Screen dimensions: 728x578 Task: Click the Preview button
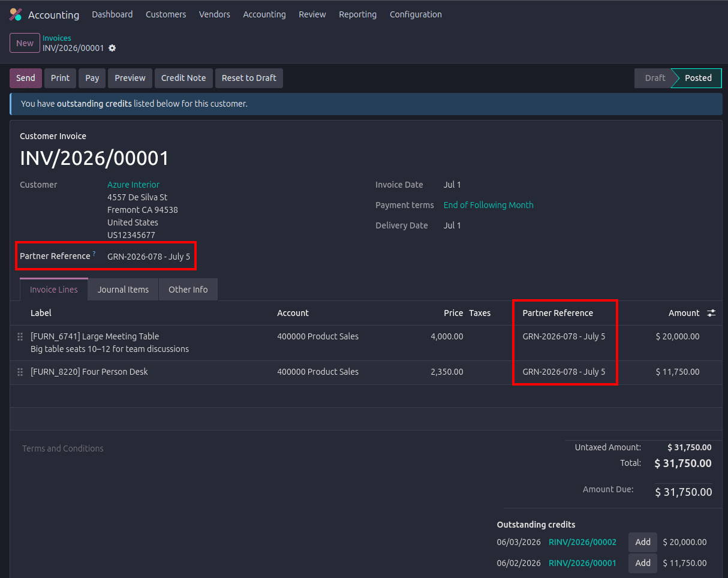(x=130, y=78)
